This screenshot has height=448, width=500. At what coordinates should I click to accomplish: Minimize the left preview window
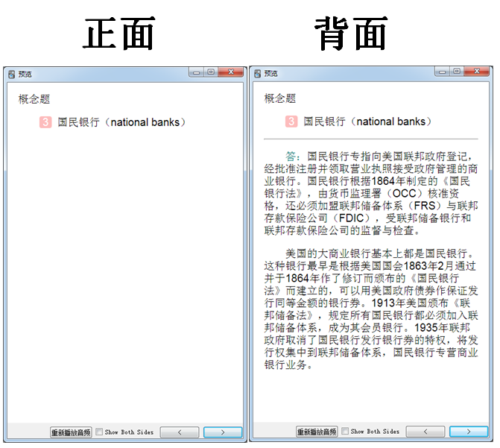pyautogui.click(x=196, y=72)
